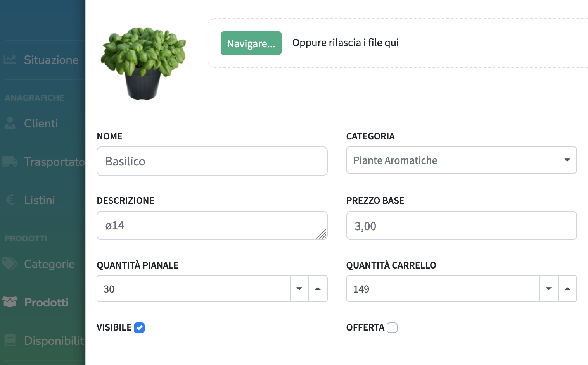Click the Navigare file upload button
Viewport: 588px width, 365px height.
pos(251,43)
